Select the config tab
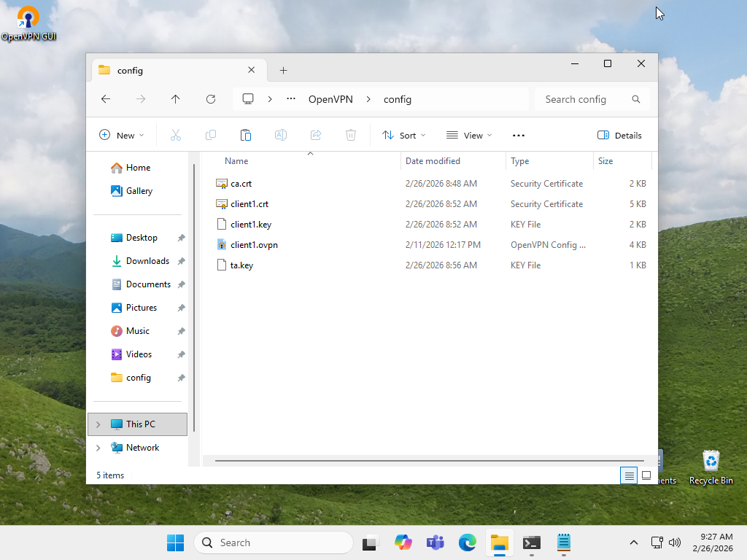747x560 pixels. pos(179,71)
